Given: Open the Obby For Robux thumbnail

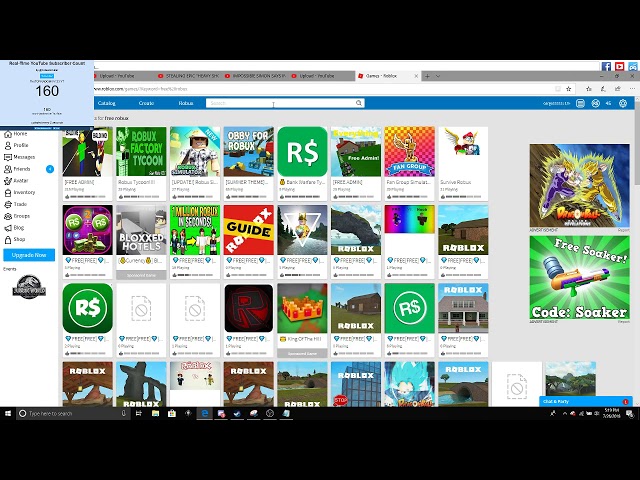Looking at the screenshot, I should pos(249,151).
